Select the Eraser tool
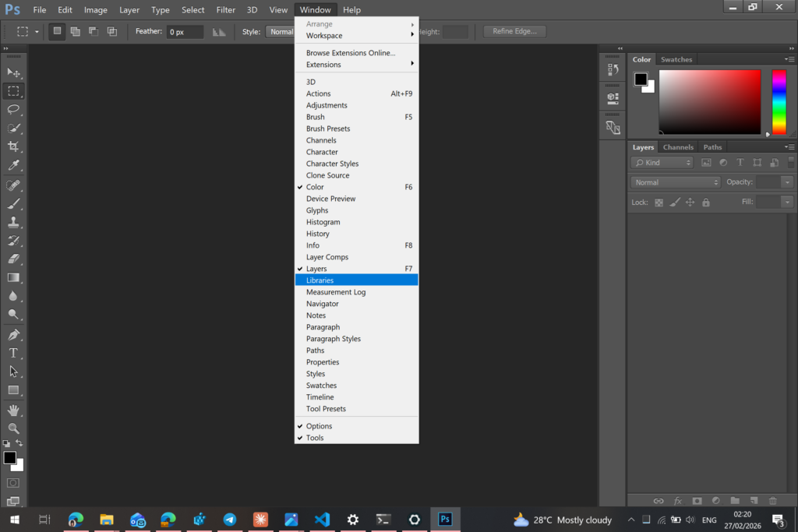 13,259
